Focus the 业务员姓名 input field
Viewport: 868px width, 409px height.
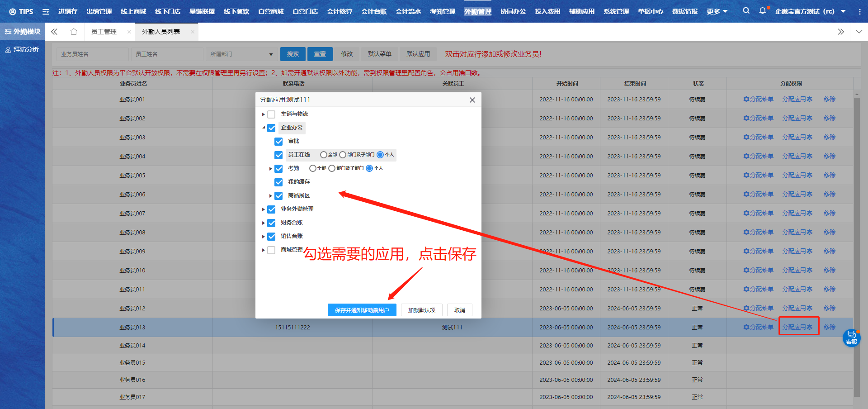92,54
